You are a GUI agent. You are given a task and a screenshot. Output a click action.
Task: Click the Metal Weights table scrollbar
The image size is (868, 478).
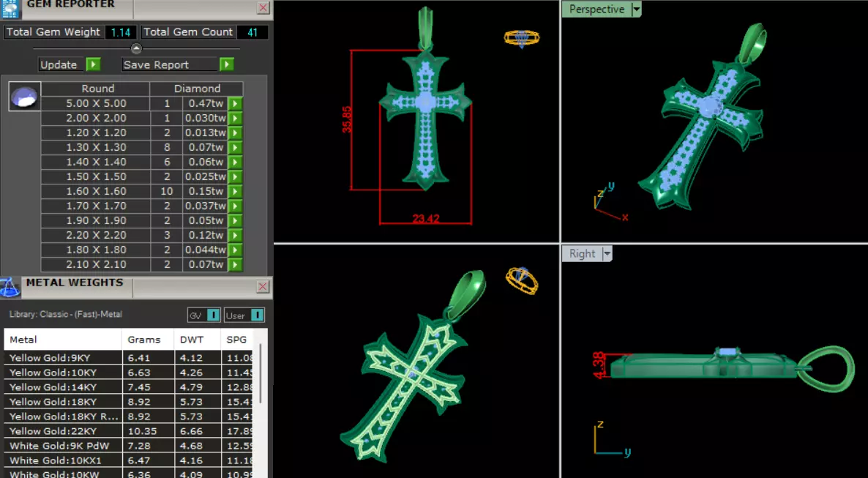point(260,373)
